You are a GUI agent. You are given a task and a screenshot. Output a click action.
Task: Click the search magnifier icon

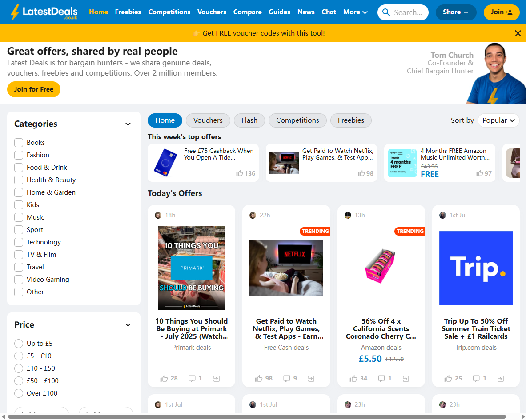386,12
